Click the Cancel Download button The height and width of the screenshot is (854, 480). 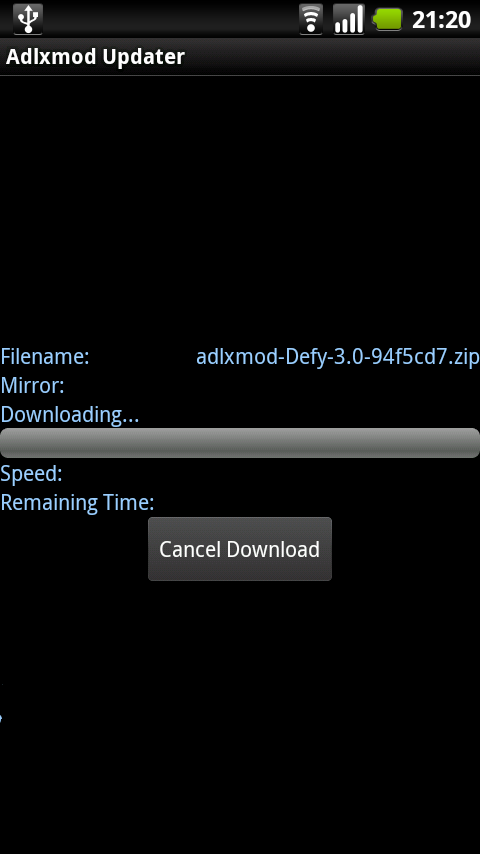(240, 549)
